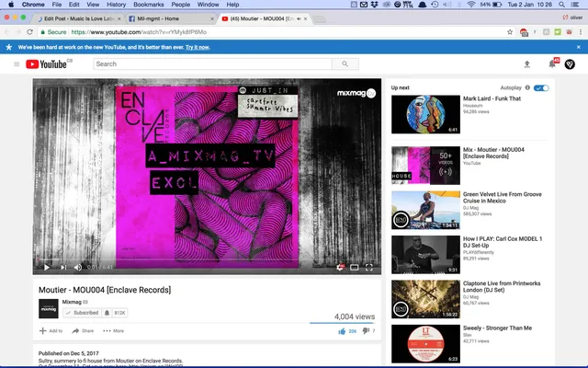Dismiss the new YouTube banner
Viewport: 588px width, 368px height.
578,47
